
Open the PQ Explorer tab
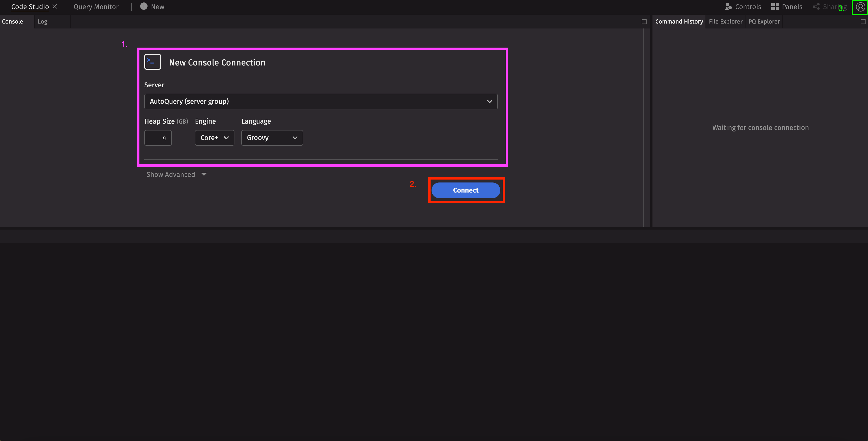(x=764, y=22)
